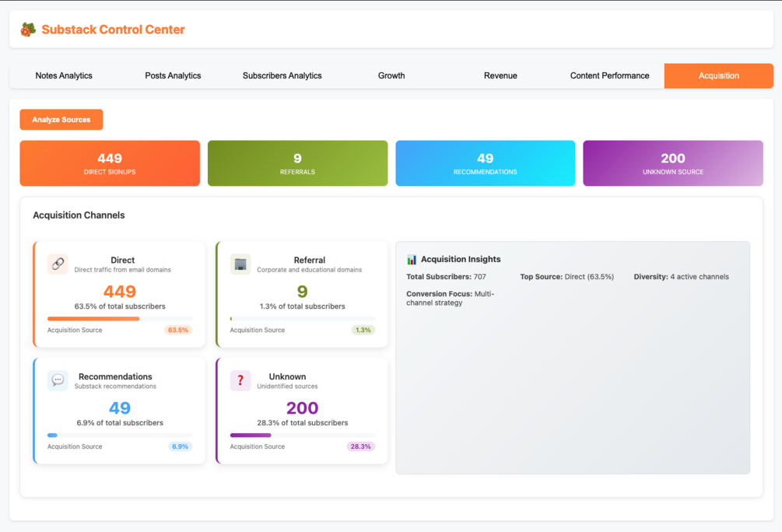
Task: Click the 200 Unknown Source summary tile
Action: [x=673, y=163]
